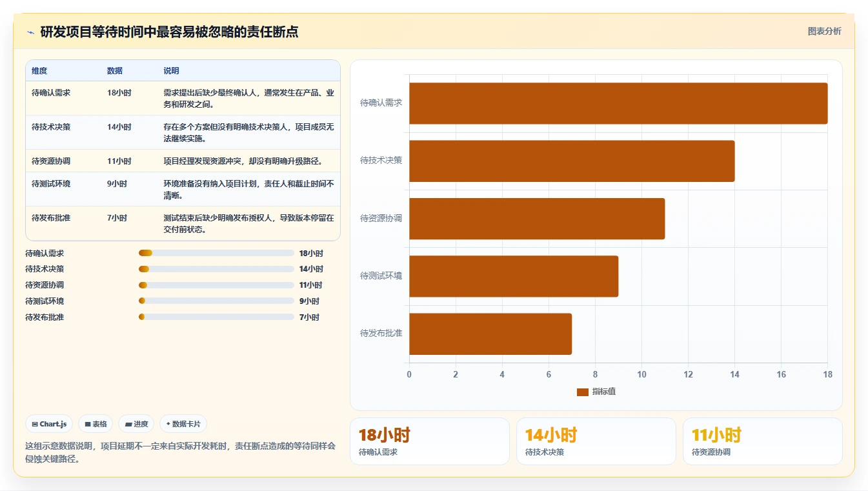
Task: Open the 14小时 待技术决策 data card
Action: 596,441
